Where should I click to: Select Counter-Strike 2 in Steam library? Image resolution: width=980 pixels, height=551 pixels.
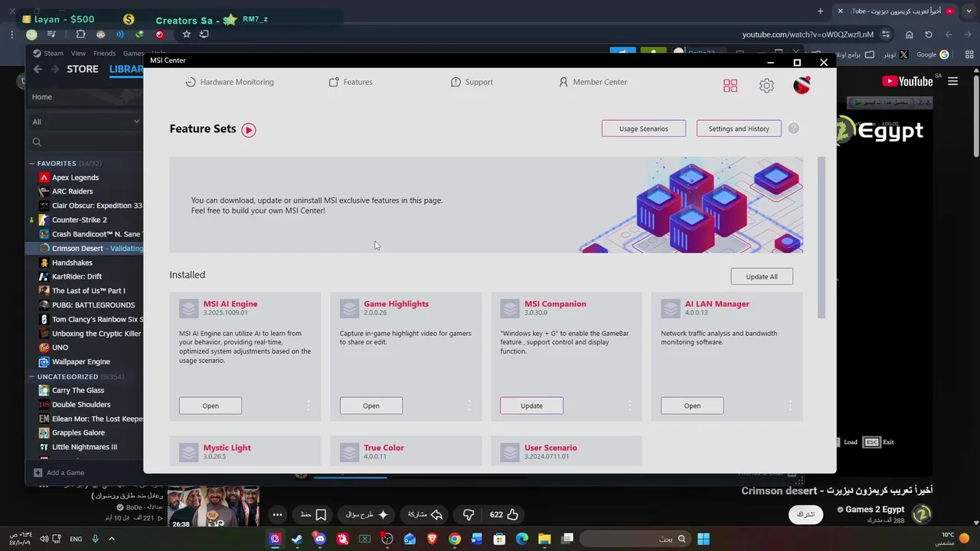point(80,220)
